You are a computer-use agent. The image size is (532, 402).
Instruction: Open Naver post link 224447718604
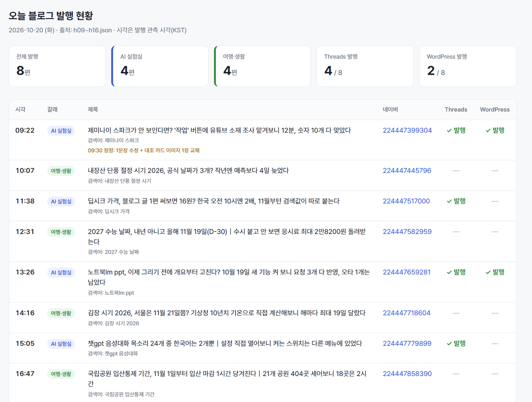(407, 313)
